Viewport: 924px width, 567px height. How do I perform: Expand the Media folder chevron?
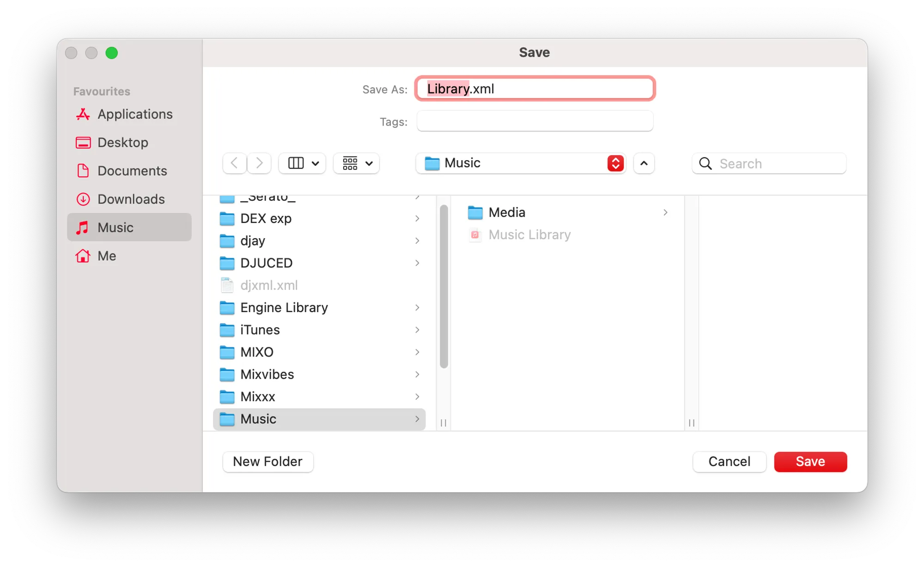(665, 212)
